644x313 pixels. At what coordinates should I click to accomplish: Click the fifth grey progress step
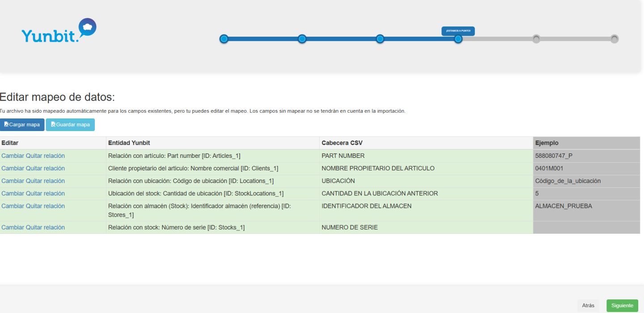tap(536, 39)
